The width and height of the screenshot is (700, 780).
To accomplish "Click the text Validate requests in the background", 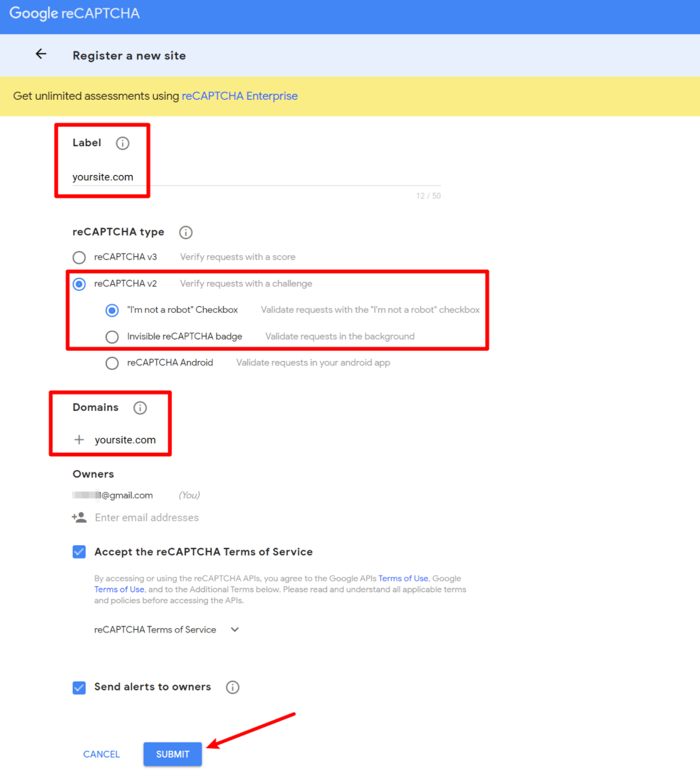I will coord(340,336).
